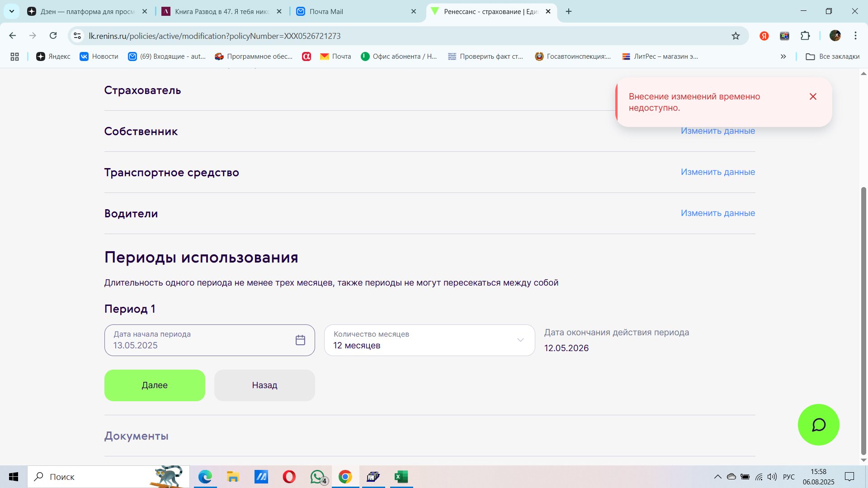Open the Windows notification center
The width and height of the screenshot is (868, 488).
point(849,477)
